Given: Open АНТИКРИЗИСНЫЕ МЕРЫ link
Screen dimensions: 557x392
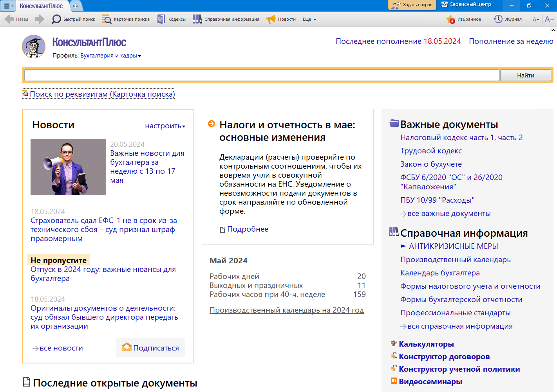Looking at the screenshot, I should coord(453,246).
